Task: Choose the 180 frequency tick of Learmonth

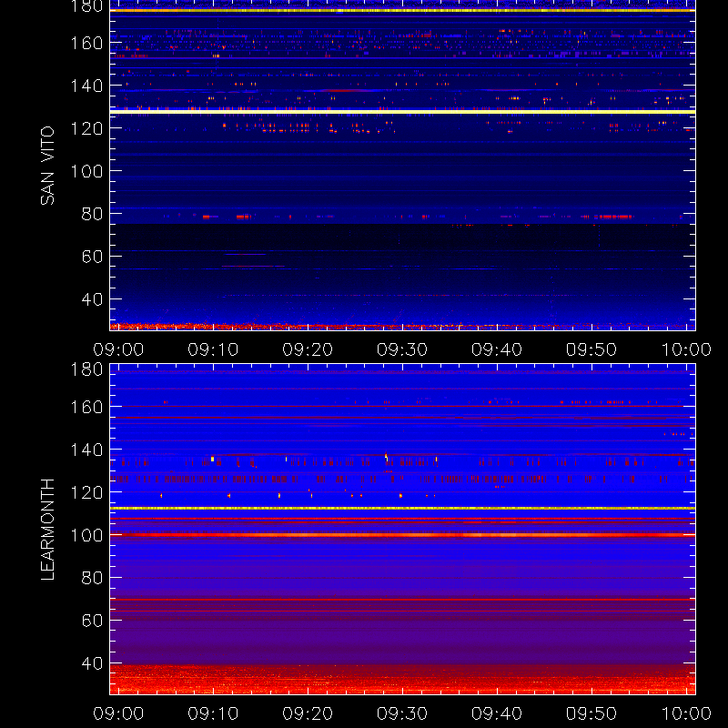Action: point(86,369)
